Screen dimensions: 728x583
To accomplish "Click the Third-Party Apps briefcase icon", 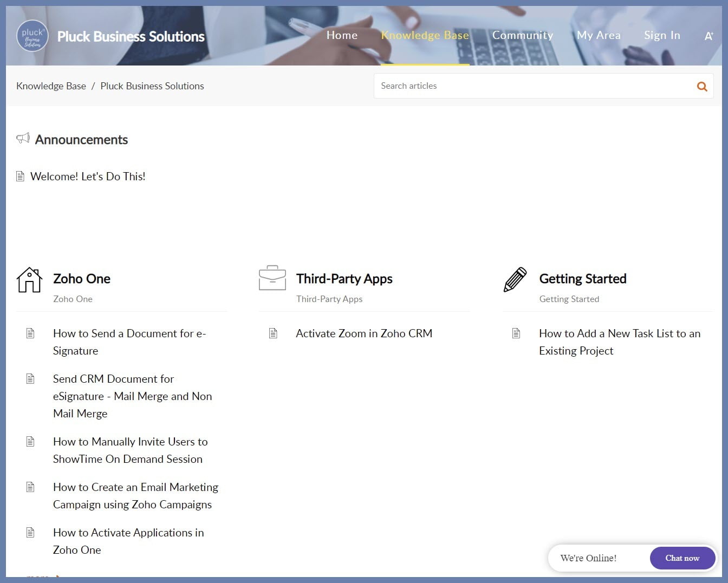I will pyautogui.click(x=272, y=278).
